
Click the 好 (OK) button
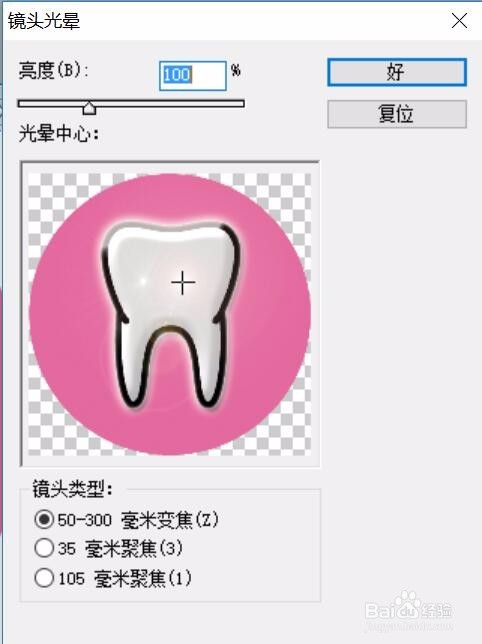[x=397, y=73]
